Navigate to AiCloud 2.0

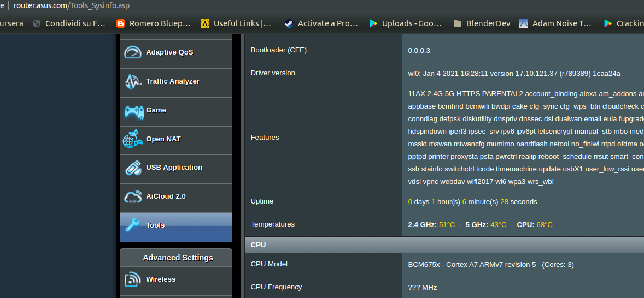pos(176,198)
